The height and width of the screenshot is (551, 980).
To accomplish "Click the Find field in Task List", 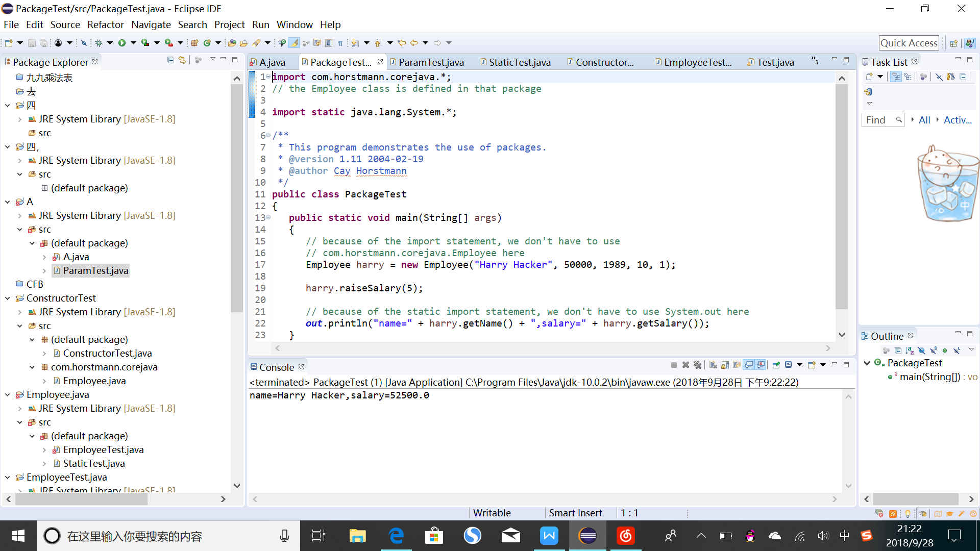I will click(x=883, y=120).
